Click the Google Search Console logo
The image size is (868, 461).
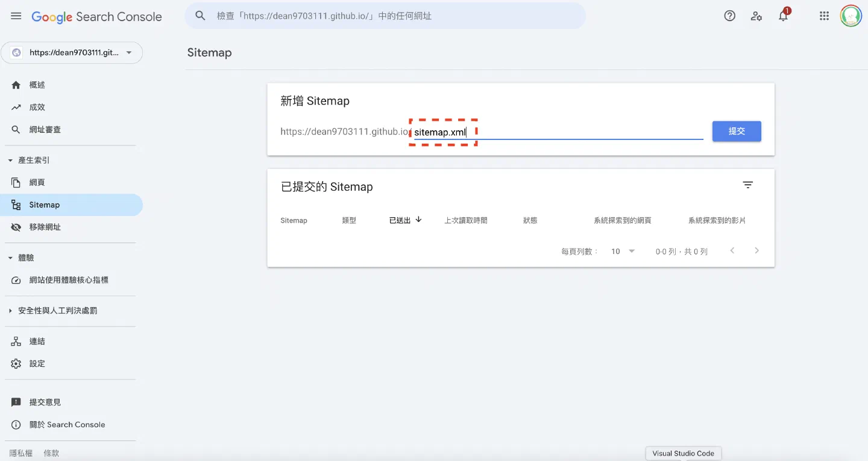click(96, 17)
